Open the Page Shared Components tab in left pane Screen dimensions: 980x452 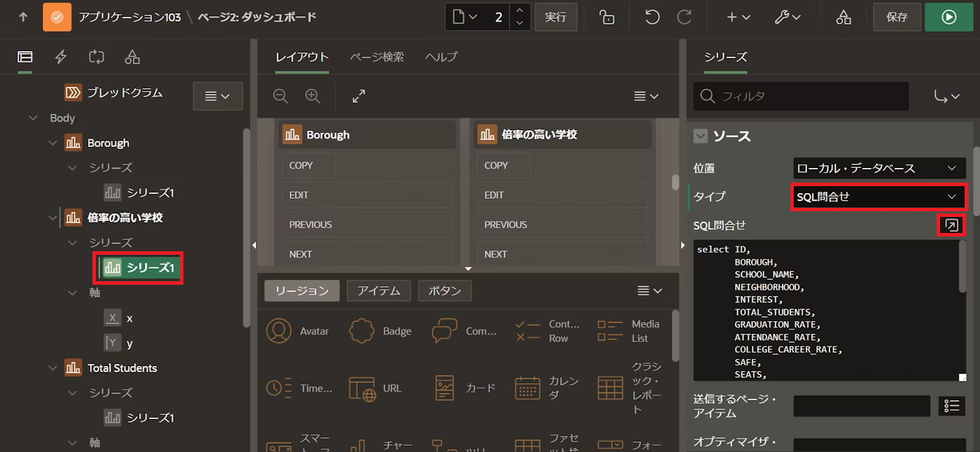(132, 57)
